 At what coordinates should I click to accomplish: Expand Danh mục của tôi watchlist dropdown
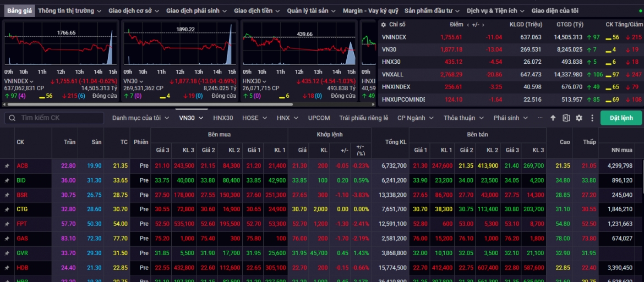pos(140,118)
